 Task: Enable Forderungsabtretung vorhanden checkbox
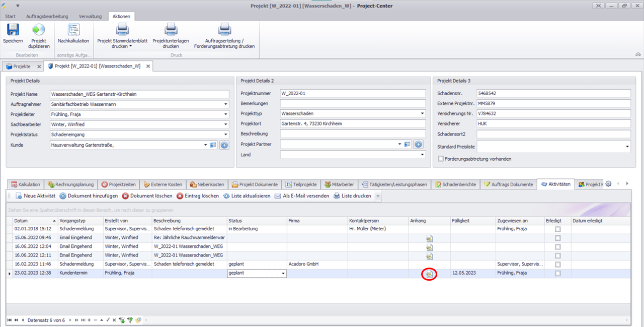coord(441,159)
